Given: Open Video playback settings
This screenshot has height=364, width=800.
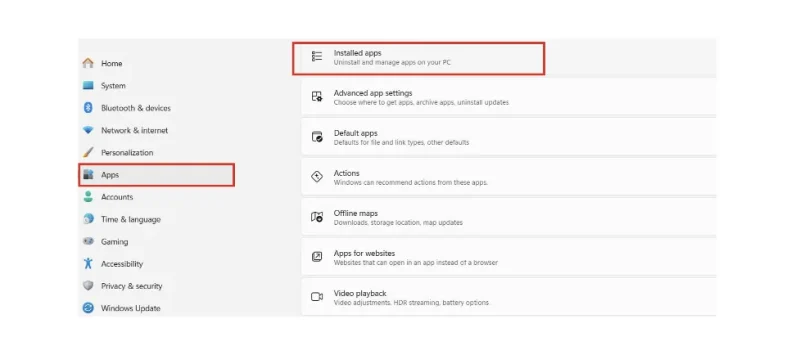Looking at the screenshot, I should [x=509, y=297].
